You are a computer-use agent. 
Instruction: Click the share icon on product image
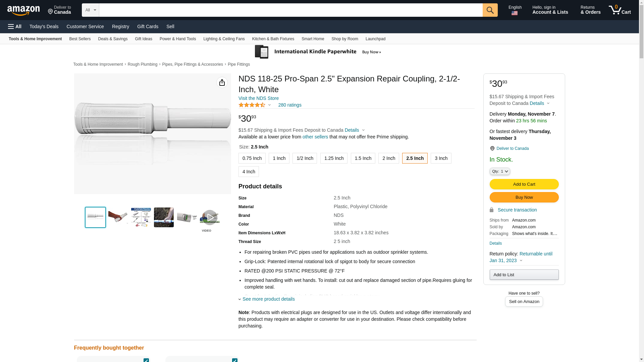[x=222, y=82]
